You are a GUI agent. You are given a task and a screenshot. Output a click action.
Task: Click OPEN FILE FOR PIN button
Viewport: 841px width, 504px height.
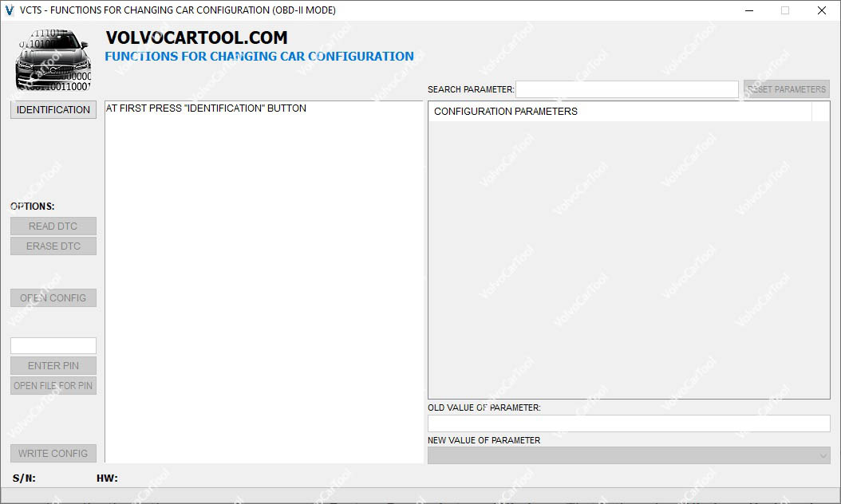pos(53,386)
